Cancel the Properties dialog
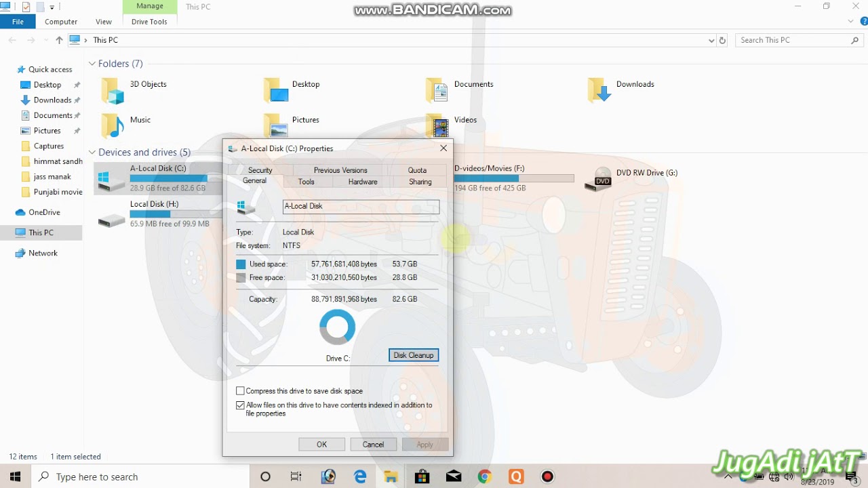This screenshot has height=488, width=868. coord(373,445)
